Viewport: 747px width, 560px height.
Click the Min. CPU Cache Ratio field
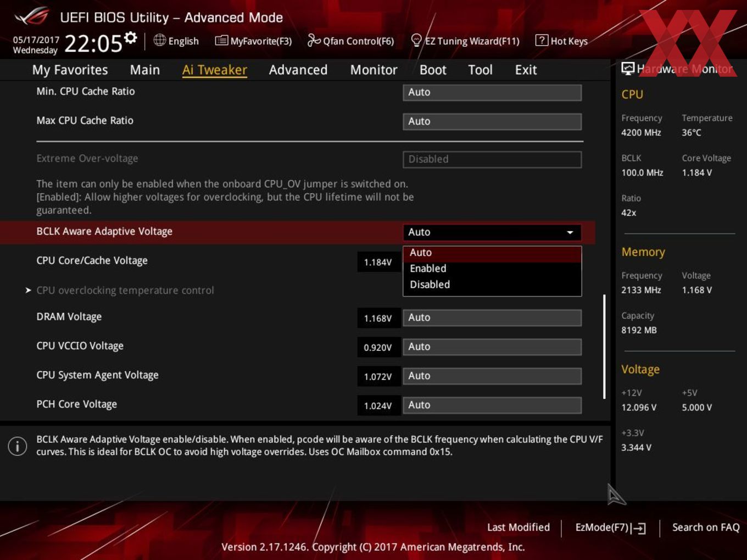tap(492, 92)
